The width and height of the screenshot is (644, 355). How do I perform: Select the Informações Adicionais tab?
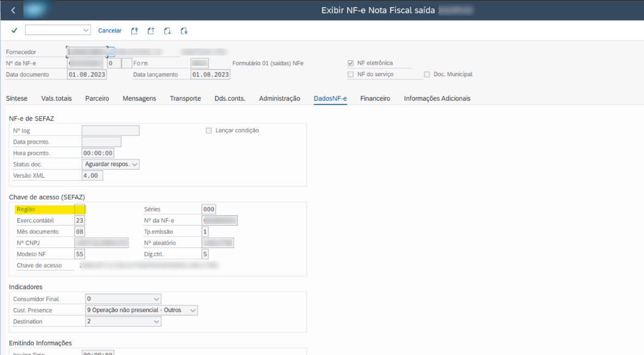(437, 98)
